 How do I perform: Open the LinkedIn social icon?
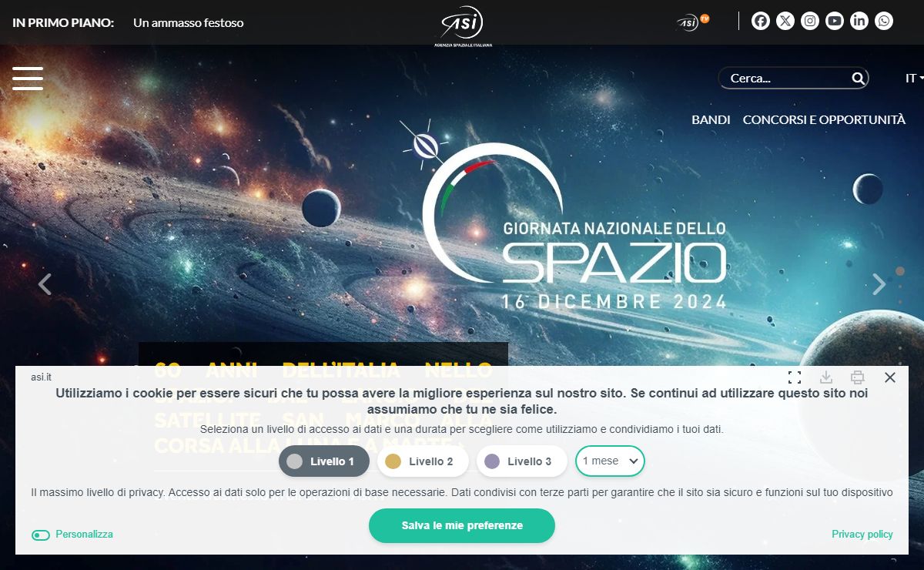click(859, 21)
